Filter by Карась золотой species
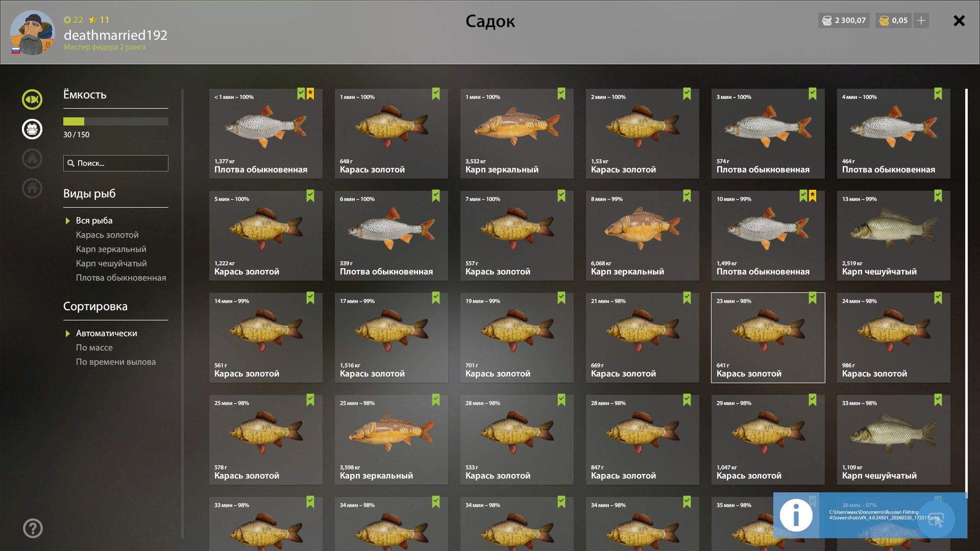Viewport: 980px width, 551px height. pyautogui.click(x=107, y=235)
